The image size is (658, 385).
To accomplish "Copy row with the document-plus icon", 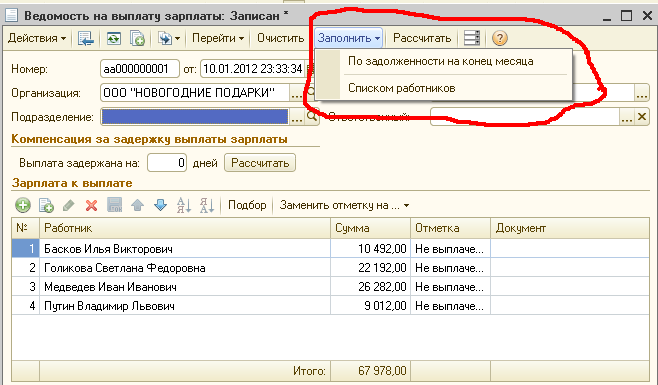I will tap(46, 205).
